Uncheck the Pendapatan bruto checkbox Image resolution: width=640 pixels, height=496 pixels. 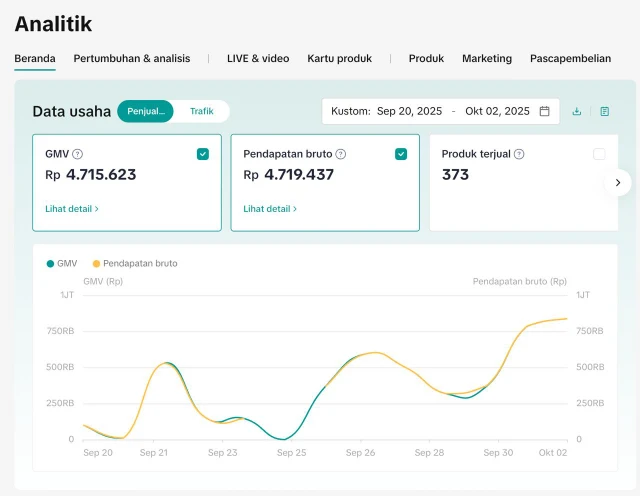401,154
